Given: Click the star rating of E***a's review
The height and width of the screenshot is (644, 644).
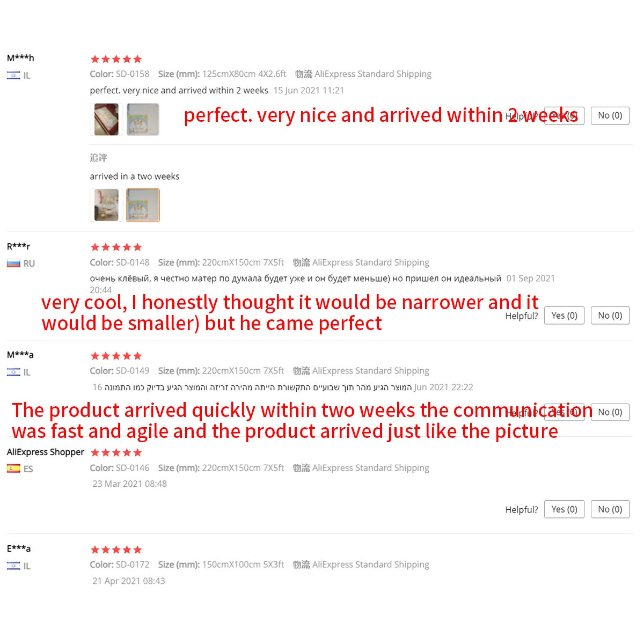Looking at the screenshot, I should 116,550.
